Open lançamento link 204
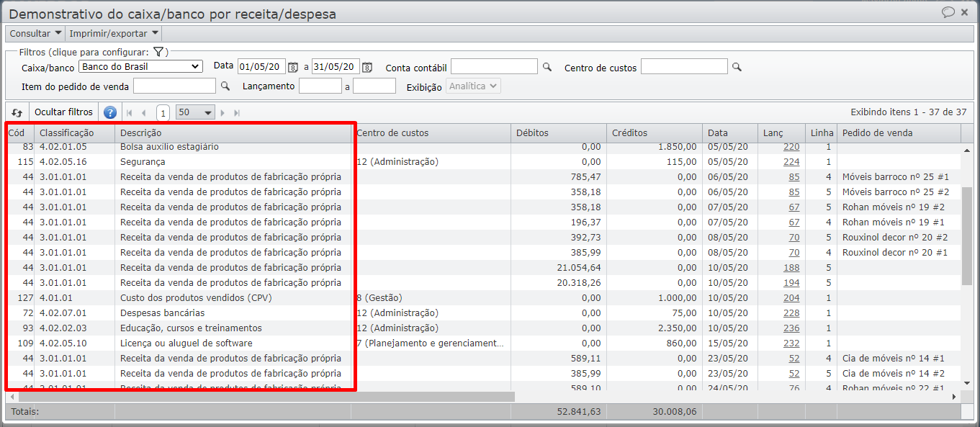This screenshot has width=980, height=427. 791,298
